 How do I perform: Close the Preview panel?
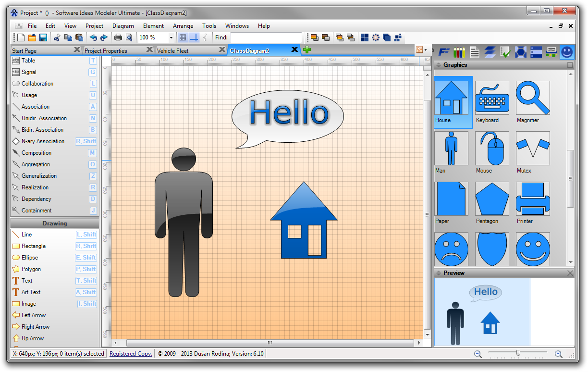(570, 273)
